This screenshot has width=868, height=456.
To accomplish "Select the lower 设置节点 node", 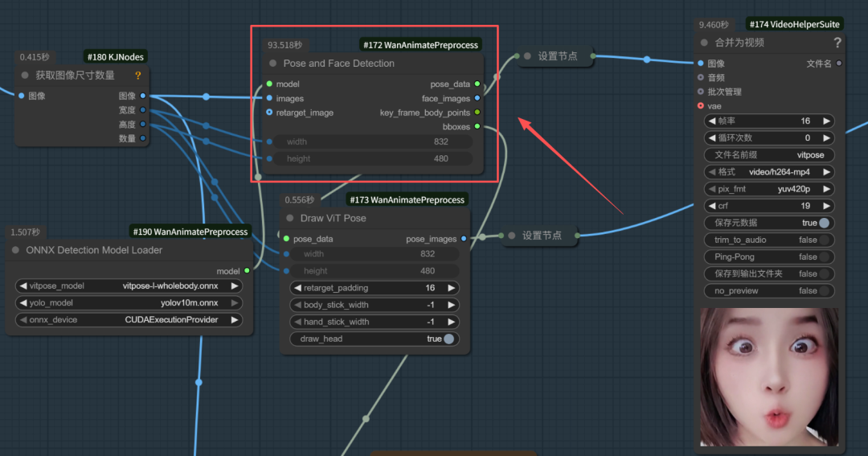I will point(541,236).
